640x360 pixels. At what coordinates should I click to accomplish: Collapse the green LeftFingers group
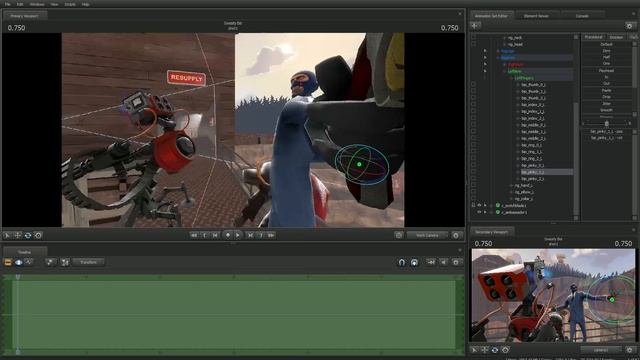pos(511,78)
